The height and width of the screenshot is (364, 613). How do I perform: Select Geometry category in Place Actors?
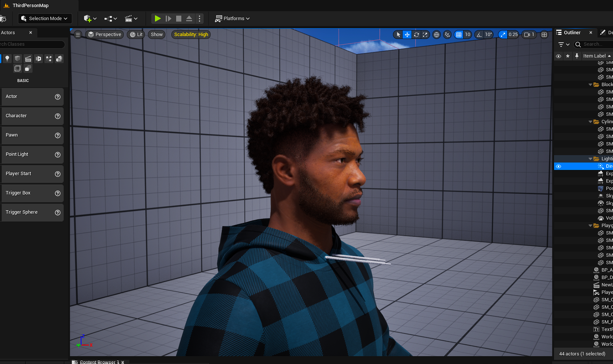coord(59,59)
